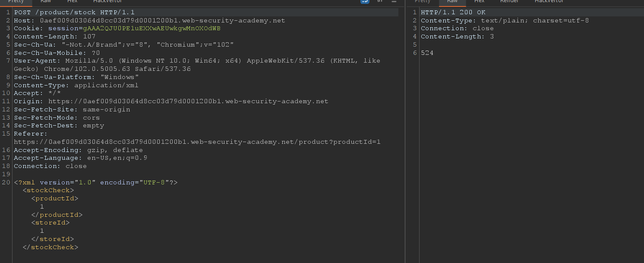Open Hackvertor on the response panel
This screenshot has height=263, width=644.
[549, 2]
